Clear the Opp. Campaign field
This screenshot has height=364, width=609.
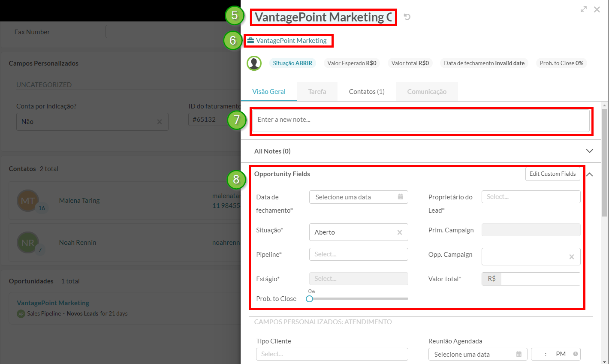(571, 257)
